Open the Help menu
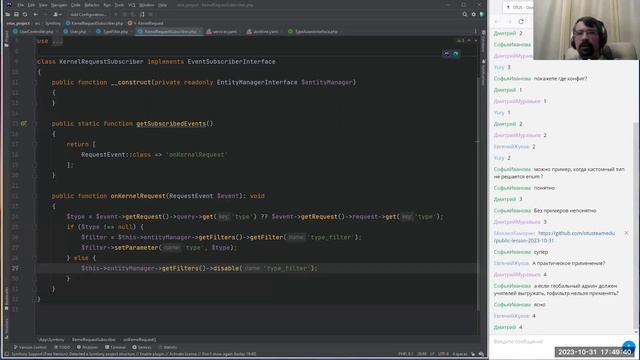Screen dimensions: 640x360 162,5
